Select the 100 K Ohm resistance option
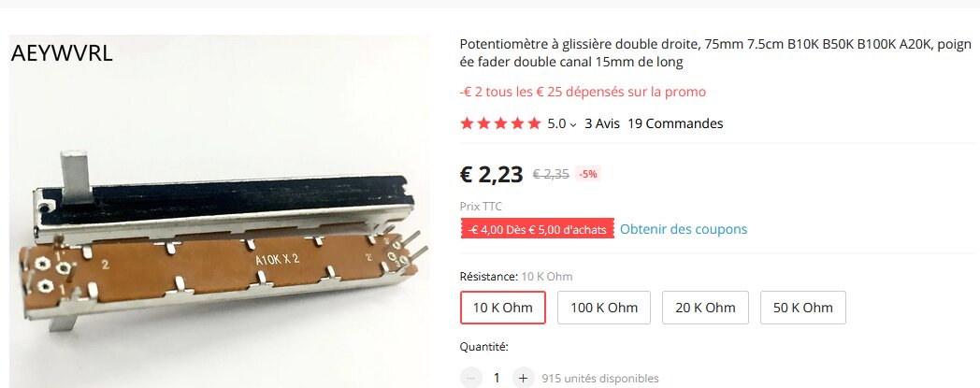 [x=604, y=308]
